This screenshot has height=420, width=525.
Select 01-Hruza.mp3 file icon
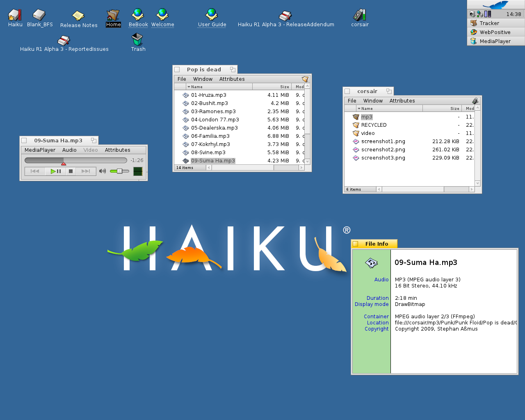point(185,95)
